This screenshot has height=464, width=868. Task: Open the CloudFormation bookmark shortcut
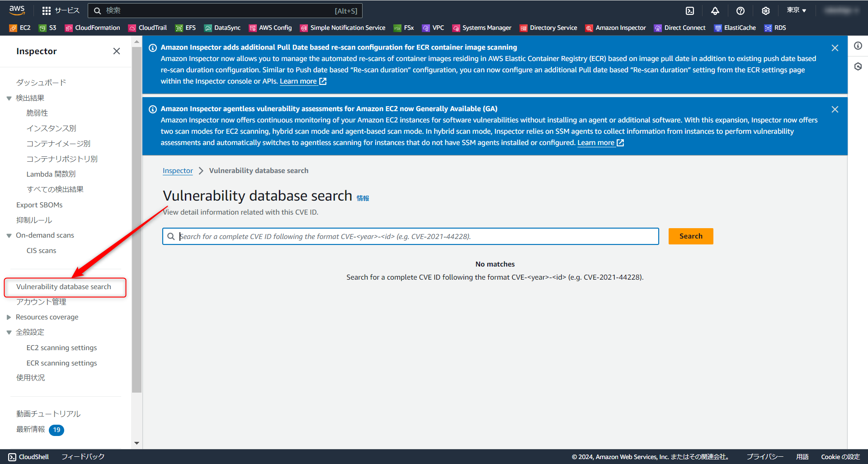point(93,28)
